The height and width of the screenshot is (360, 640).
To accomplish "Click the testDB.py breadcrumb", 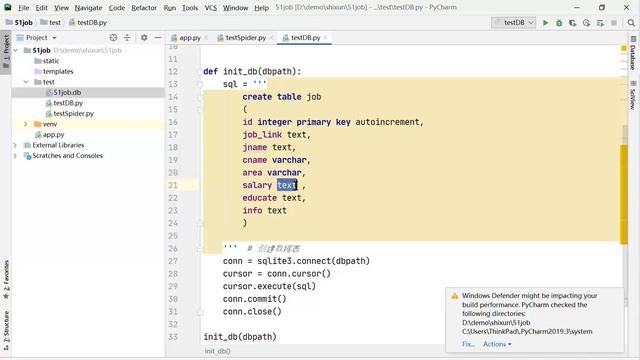I will 88,23.
